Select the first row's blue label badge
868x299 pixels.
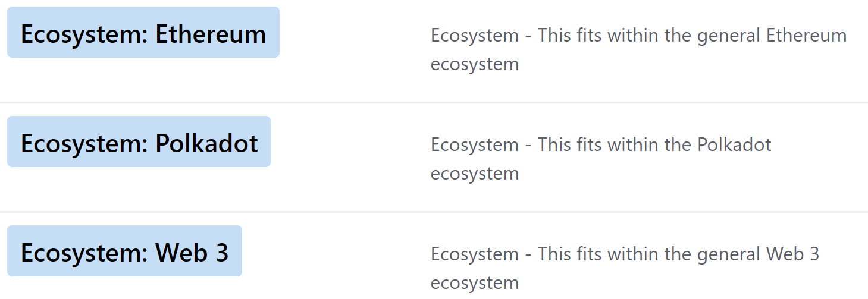[x=143, y=33]
